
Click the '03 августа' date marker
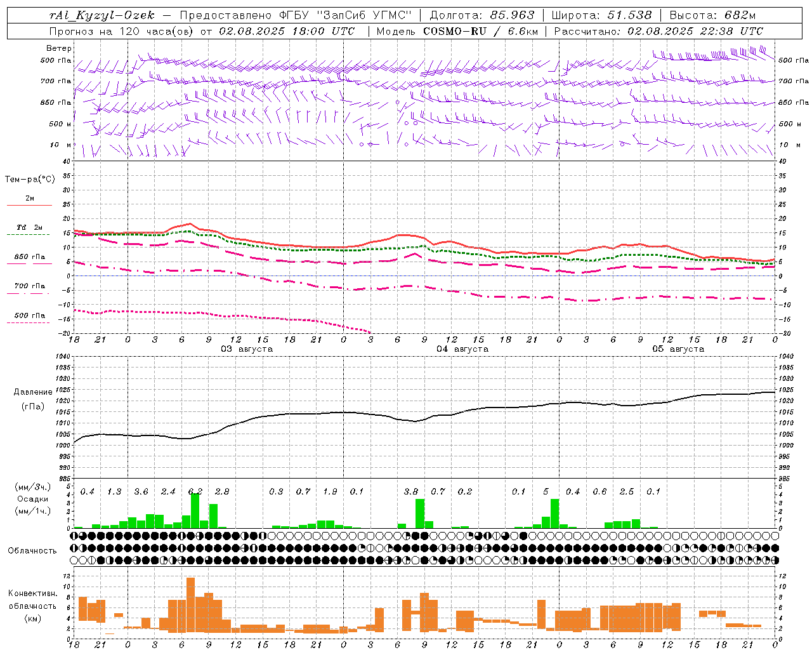click(246, 349)
